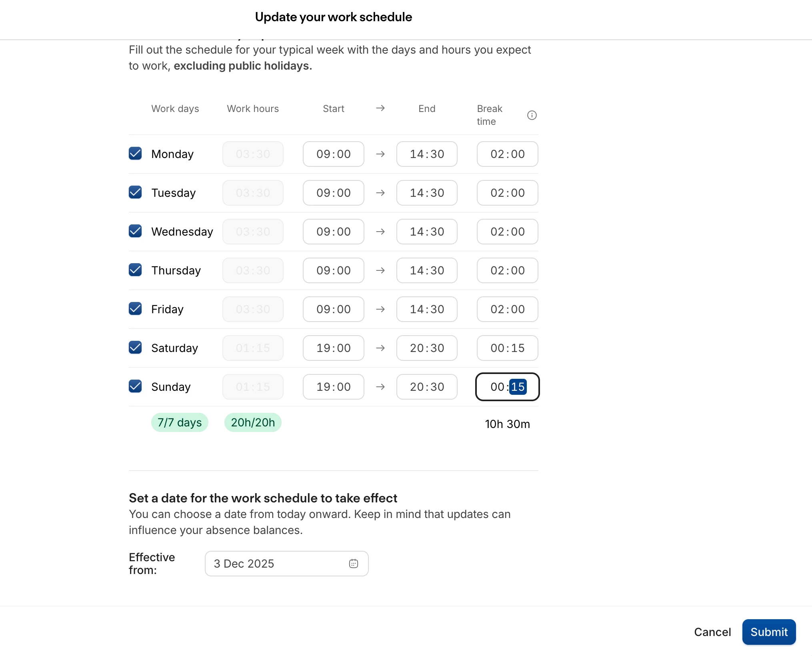Open the Effective from date field
812x656 pixels.
coord(280,564)
